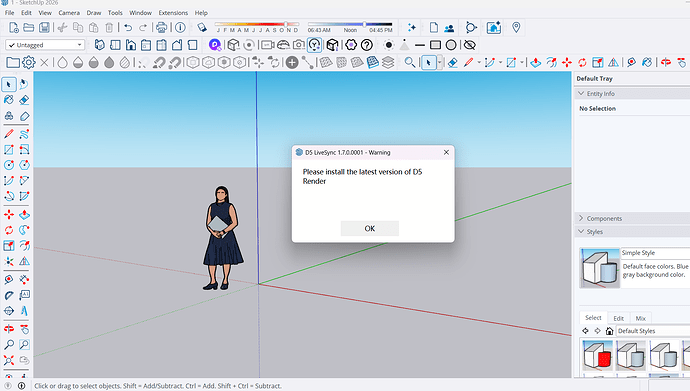690x391 pixels.
Task: Click the magnifier Search icon in top toolbar
Action: [x=409, y=62]
